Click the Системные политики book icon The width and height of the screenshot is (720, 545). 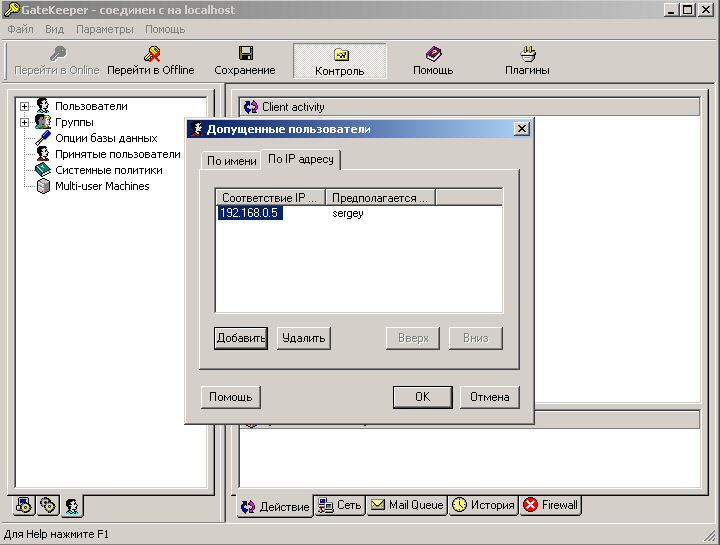point(43,170)
